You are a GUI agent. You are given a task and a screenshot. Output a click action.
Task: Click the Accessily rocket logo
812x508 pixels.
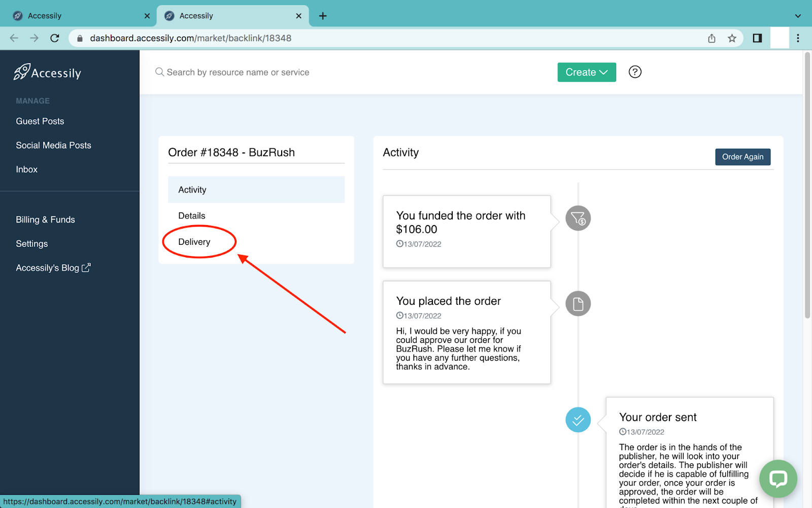tap(47, 73)
